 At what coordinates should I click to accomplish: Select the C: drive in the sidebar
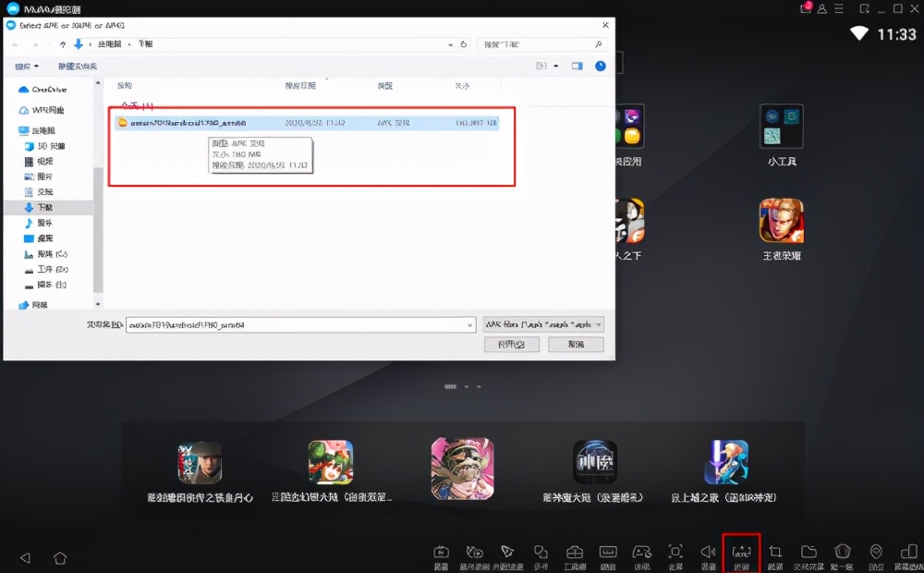coord(45,254)
